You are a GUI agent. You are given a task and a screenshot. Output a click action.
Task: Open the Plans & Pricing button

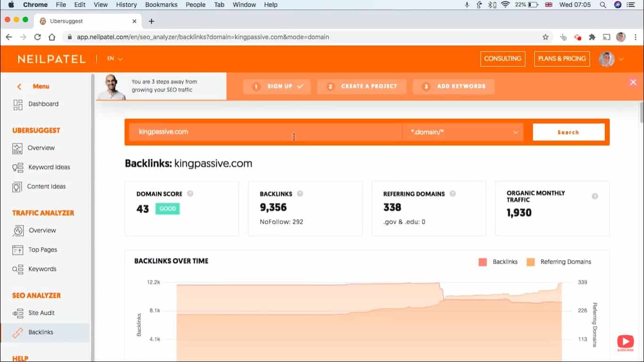(561, 59)
